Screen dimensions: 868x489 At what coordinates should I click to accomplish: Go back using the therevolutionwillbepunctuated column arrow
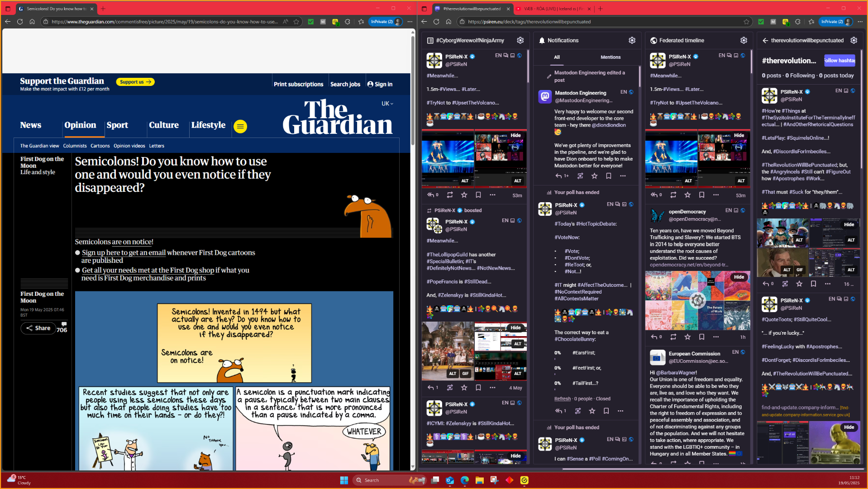pos(765,40)
